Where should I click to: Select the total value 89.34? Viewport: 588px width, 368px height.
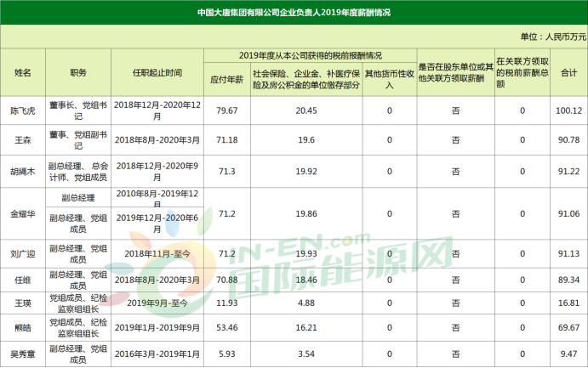(568, 280)
